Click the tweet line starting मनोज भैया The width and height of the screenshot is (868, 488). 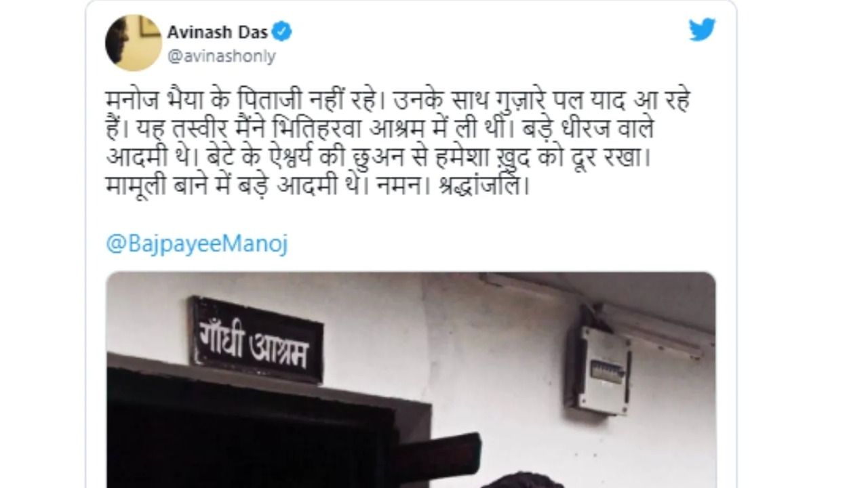(x=398, y=102)
